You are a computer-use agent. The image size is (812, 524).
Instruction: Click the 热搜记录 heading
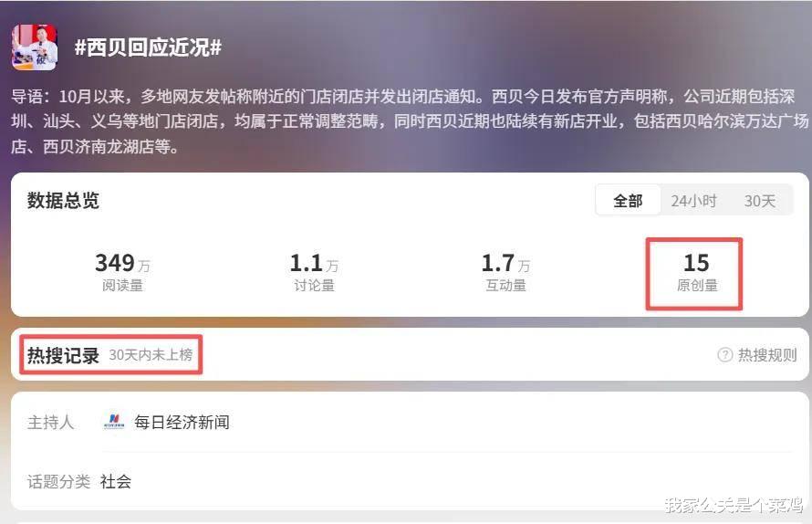(63, 355)
